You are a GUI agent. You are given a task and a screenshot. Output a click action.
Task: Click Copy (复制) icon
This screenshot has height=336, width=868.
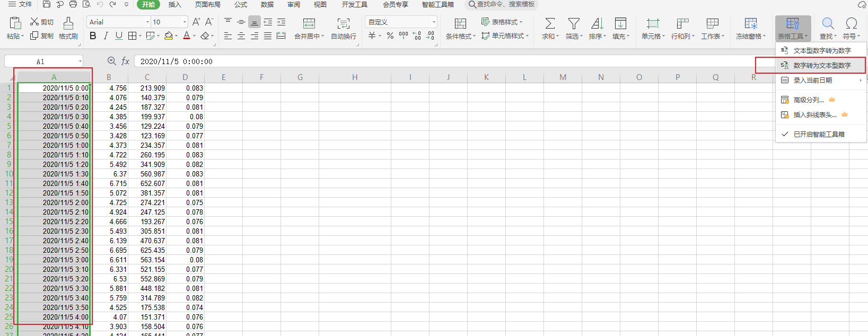click(34, 36)
